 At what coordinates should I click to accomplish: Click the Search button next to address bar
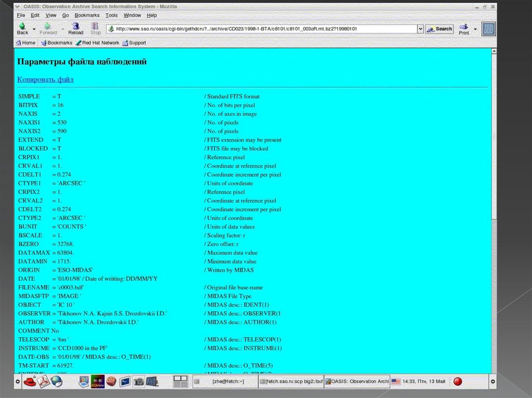(x=440, y=29)
